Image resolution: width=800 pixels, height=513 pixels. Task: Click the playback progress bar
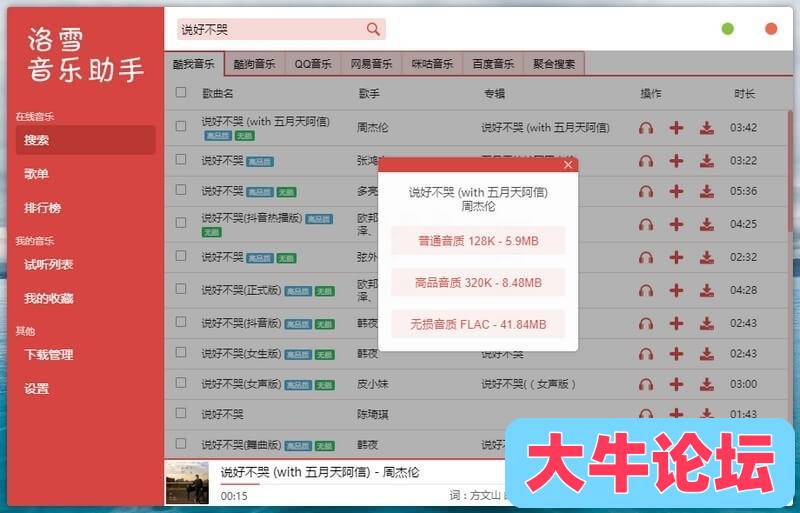pyautogui.click(x=362, y=484)
